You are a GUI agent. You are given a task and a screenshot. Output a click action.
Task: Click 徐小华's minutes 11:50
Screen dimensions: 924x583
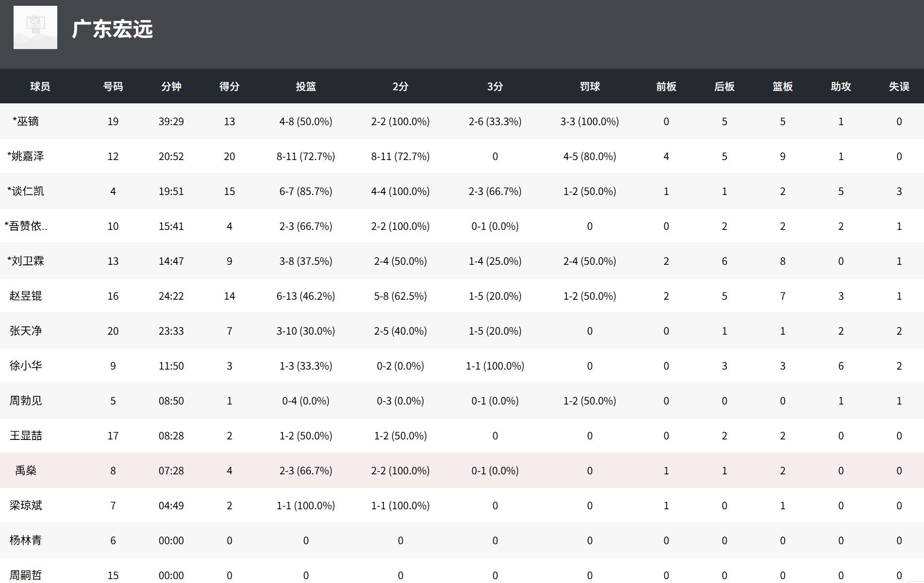(x=171, y=366)
